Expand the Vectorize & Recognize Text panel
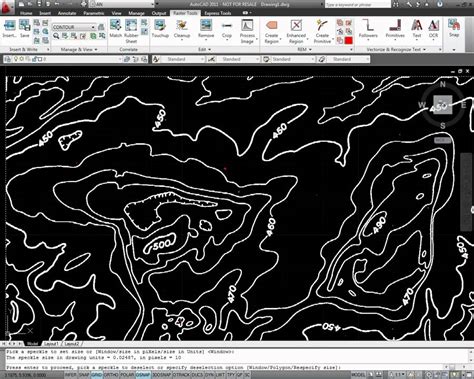The height and width of the screenshot is (379, 474). tap(396, 49)
